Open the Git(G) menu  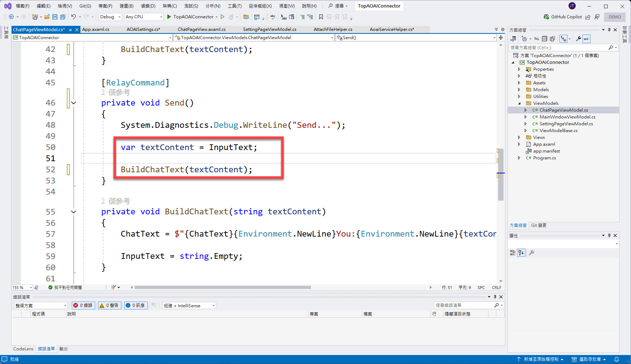point(85,6)
